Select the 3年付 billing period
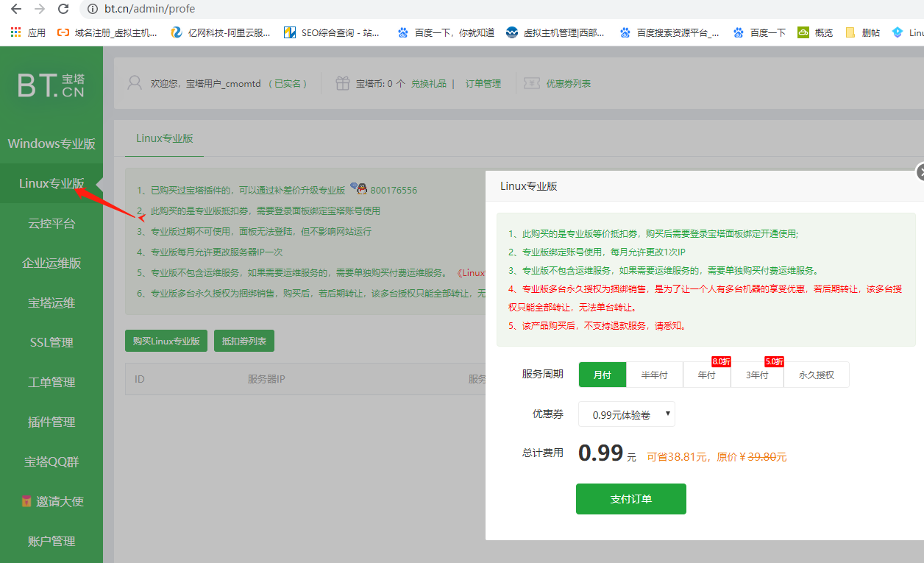This screenshot has width=924, height=563. 757,375
